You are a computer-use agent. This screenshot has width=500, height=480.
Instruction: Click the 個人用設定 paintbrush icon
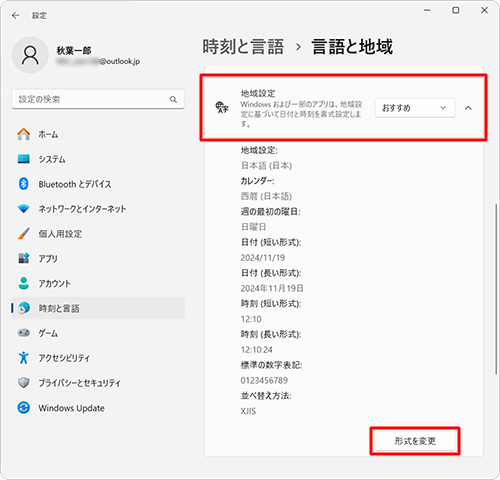[x=24, y=234]
